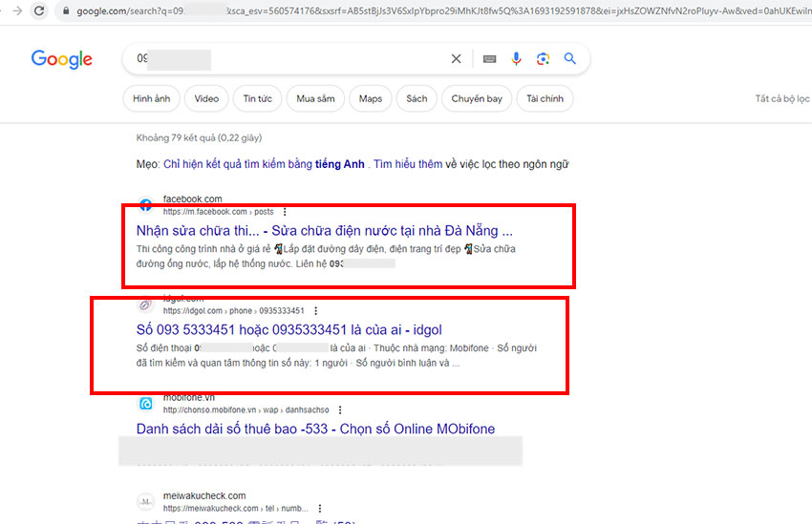Screen dimensions: 812x524
Task: Open three-dot menu for mobifone.vn result
Action: coord(340,409)
